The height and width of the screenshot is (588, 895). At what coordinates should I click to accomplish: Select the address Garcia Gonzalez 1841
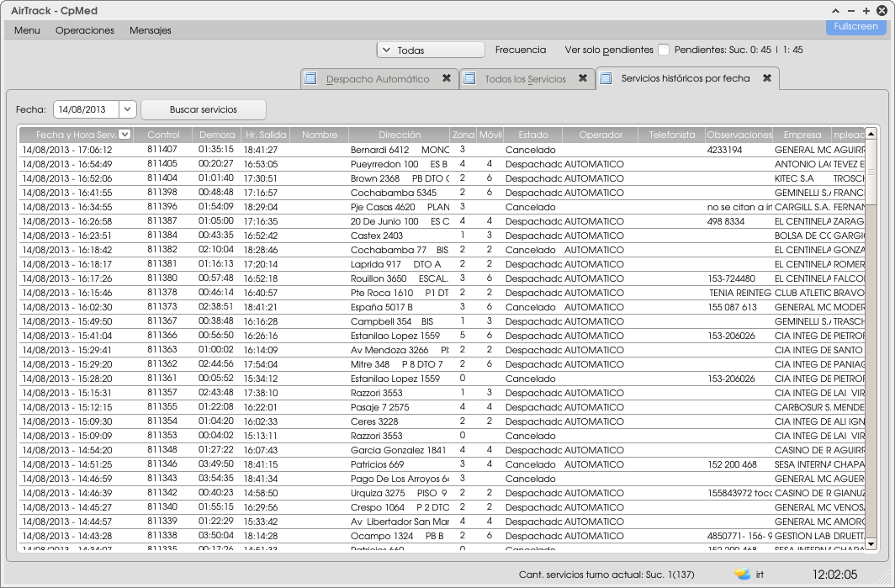[x=398, y=450]
